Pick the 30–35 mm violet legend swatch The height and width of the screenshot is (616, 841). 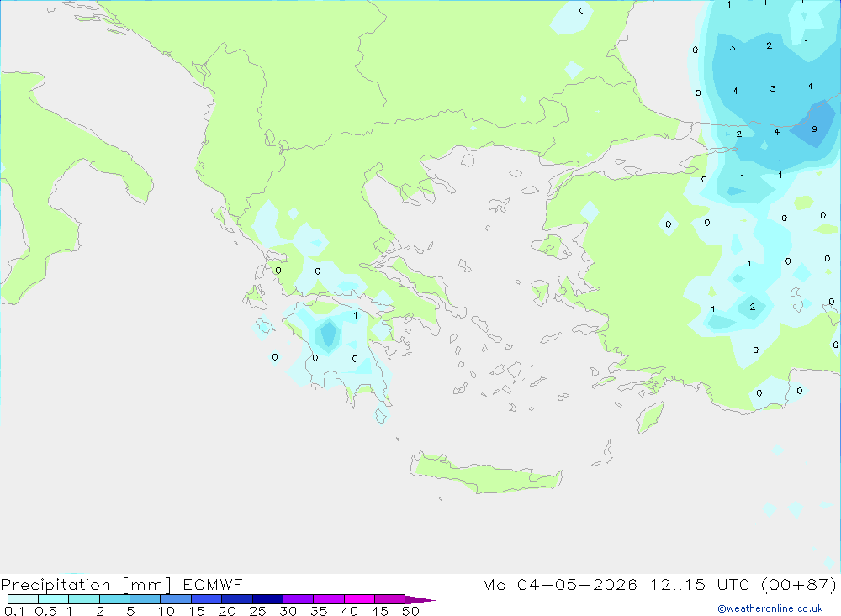(x=299, y=599)
